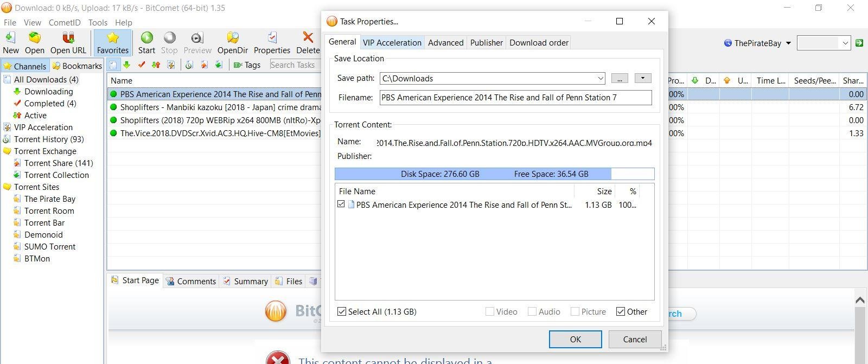The image size is (868, 364).
Task: Click the BitComet icon in Task Properties title
Action: (331, 21)
